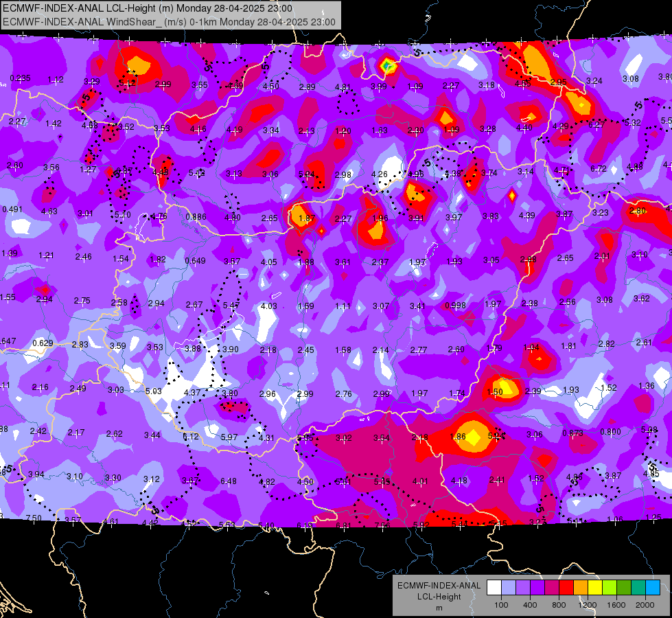The width and height of the screenshot is (672, 618).
Task: Click the WindShear_ (m/s) 0-1km title line
Action: 169,22
